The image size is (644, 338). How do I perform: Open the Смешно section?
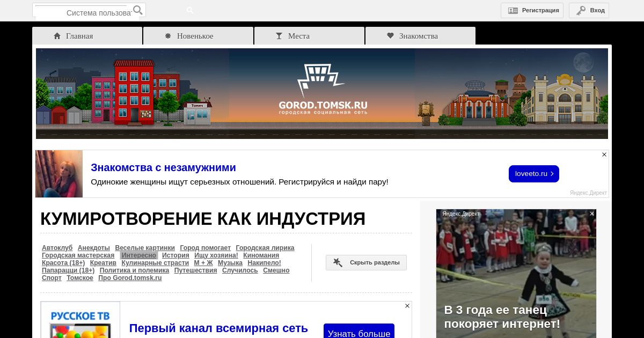[276, 270]
